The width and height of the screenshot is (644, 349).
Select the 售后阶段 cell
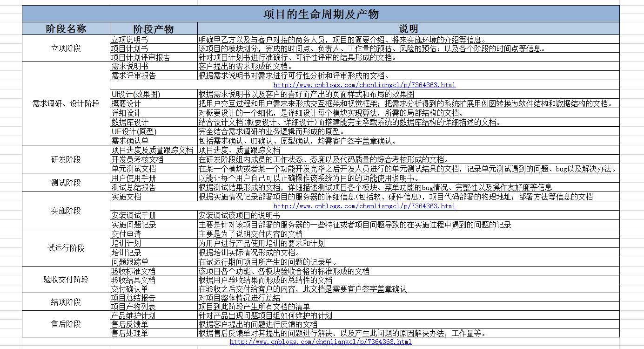(66, 324)
